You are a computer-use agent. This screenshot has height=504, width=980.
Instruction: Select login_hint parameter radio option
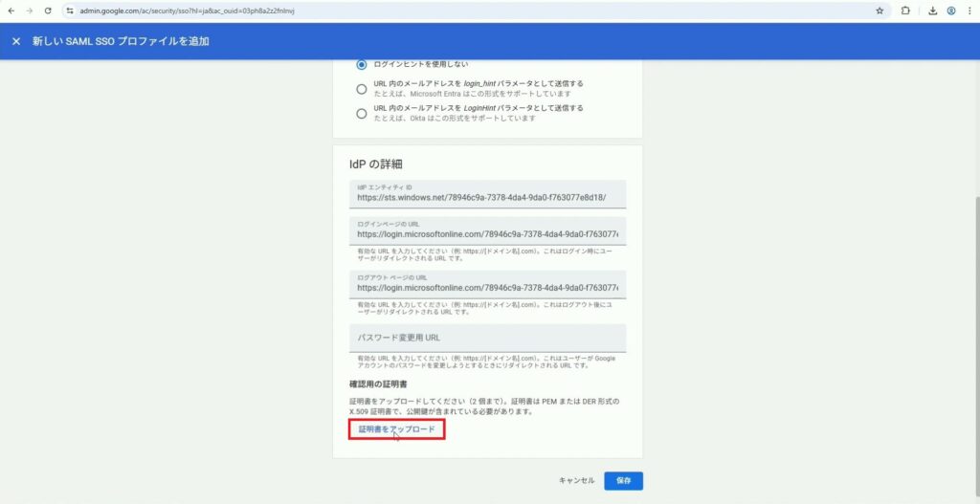(x=361, y=89)
